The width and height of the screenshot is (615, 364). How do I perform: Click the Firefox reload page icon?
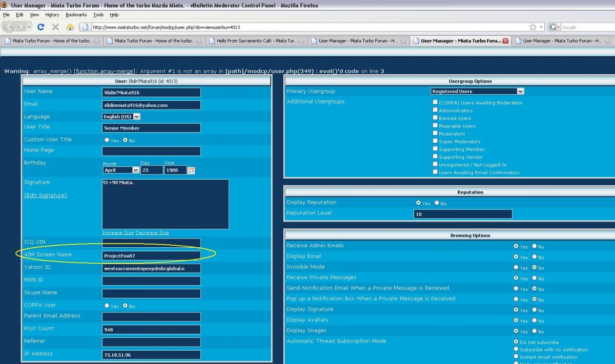(x=41, y=27)
